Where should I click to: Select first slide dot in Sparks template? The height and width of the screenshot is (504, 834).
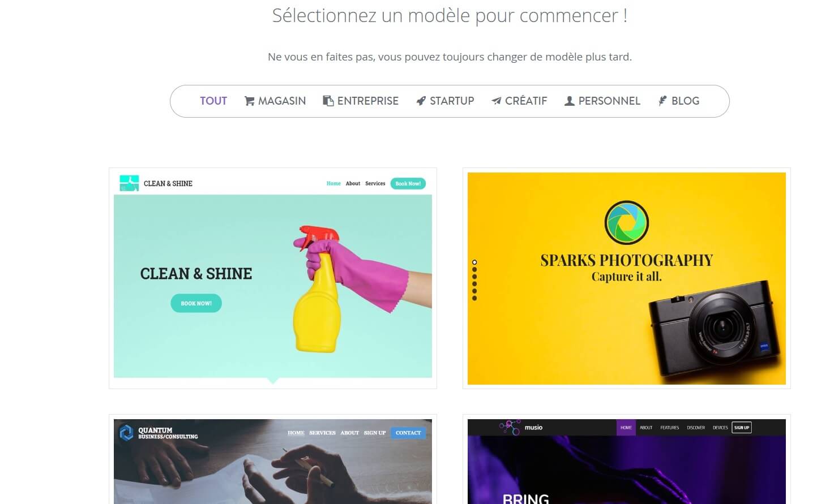coord(474,262)
